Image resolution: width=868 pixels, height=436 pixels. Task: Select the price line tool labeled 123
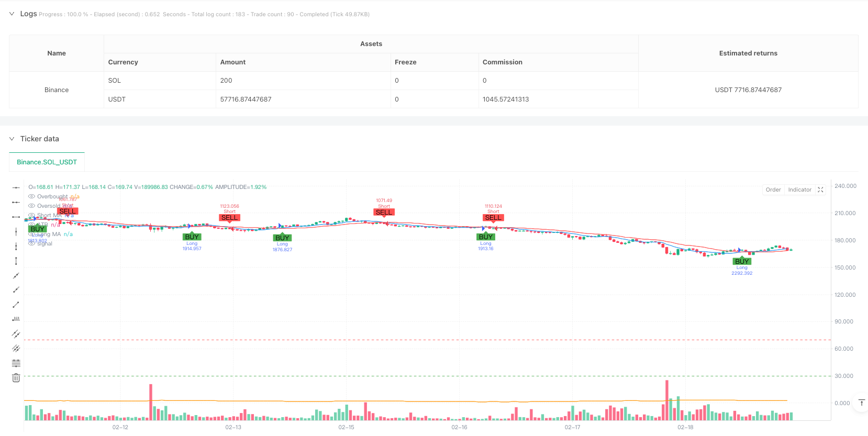point(16,319)
